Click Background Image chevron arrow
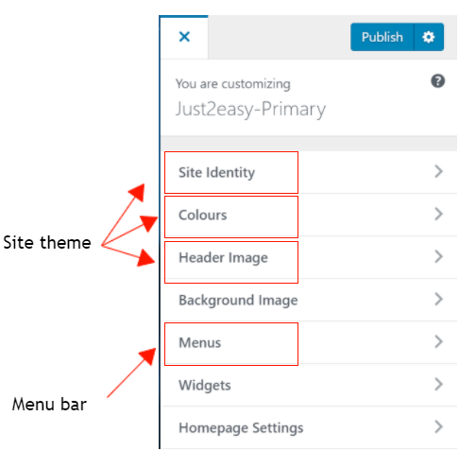This screenshot has width=476, height=468. click(438, 299)
